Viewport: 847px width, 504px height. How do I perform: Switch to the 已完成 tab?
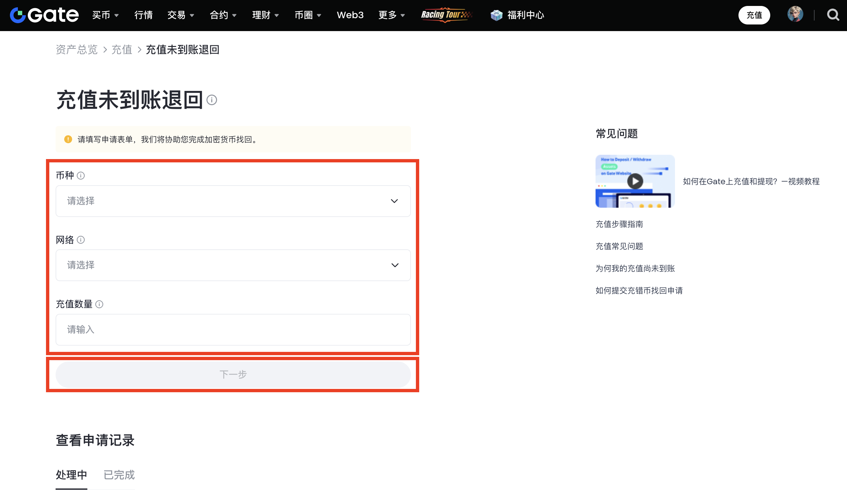pos(119,475)
